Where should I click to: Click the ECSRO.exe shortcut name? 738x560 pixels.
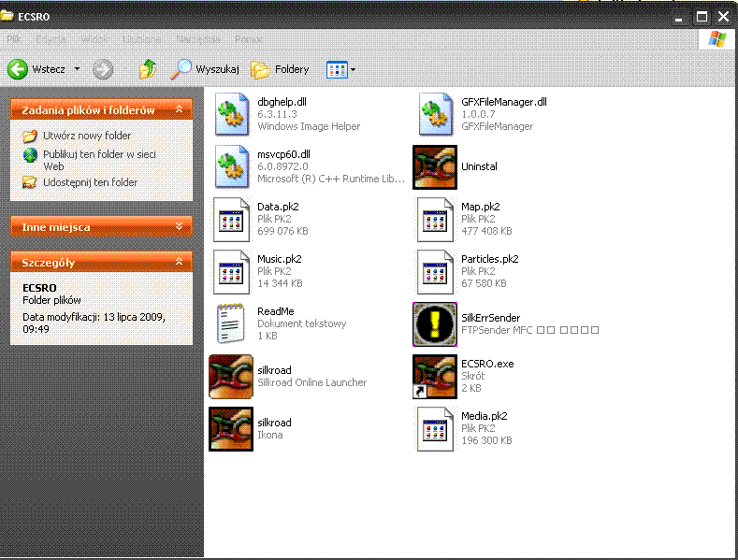[x=487, y=364]
